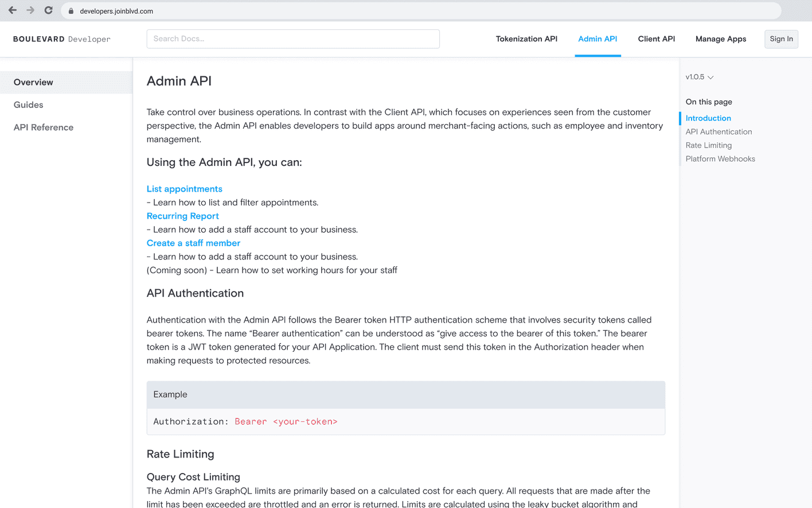Reload the page with refresh icon
812x508 pixels.
(x=49, y=10)
